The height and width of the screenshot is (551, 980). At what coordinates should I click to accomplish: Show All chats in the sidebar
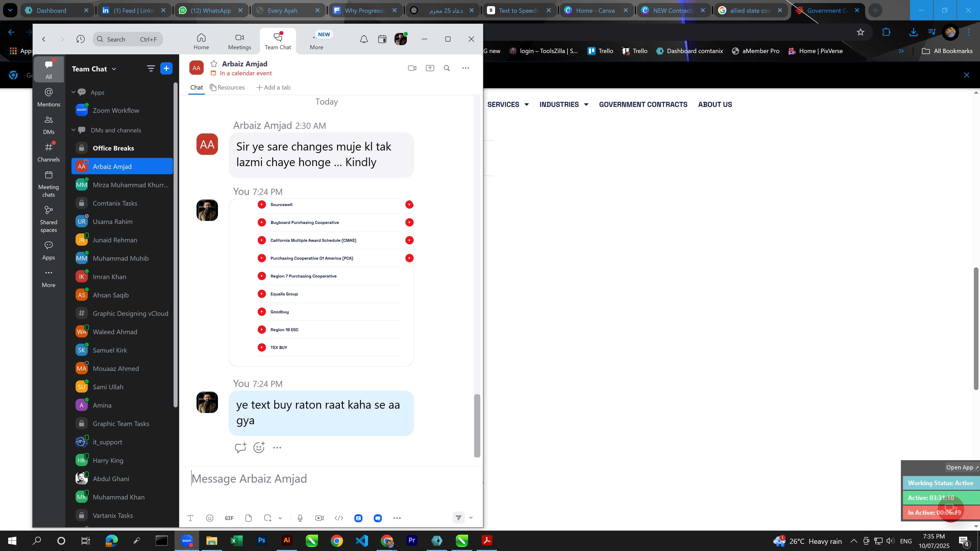(x=49, y=70)
